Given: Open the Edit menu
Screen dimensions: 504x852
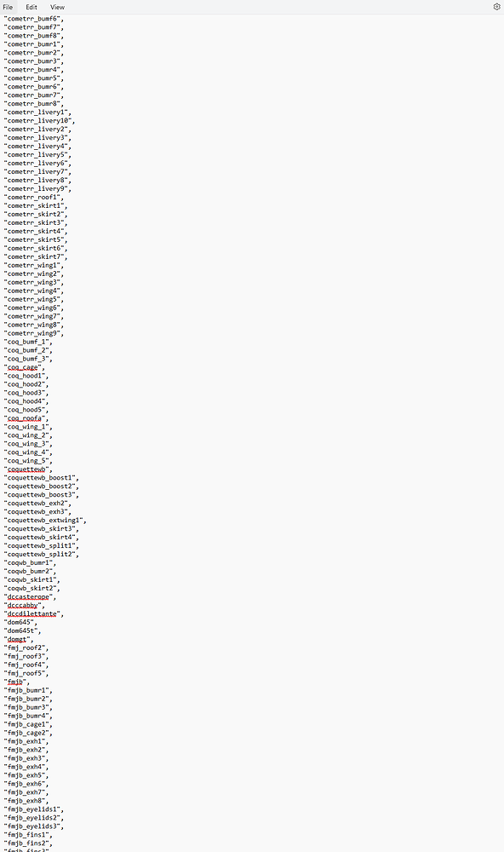Looking at the screenshot, I should click(31, 7).
